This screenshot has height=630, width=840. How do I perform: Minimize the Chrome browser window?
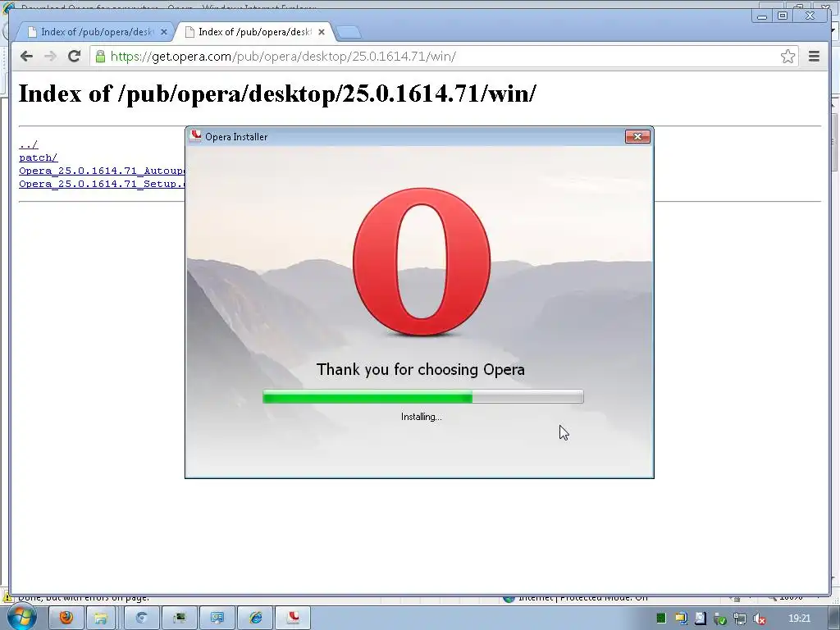[x=762, y=16]
